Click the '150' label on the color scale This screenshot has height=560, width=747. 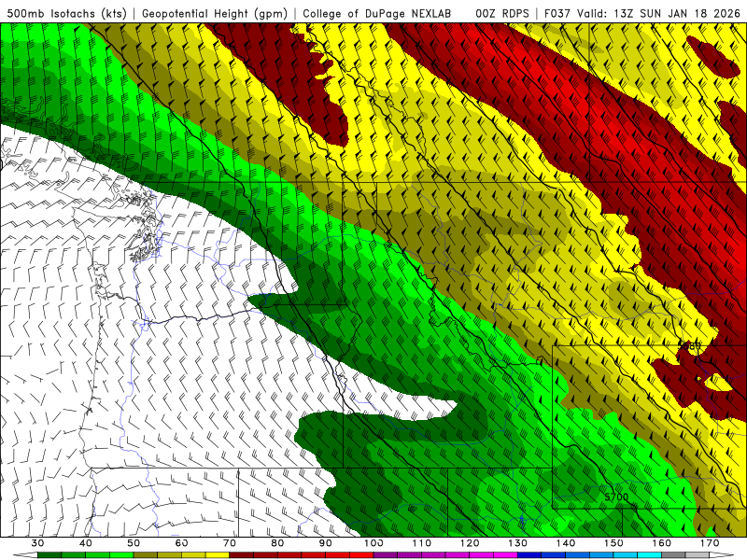point(613,543)
